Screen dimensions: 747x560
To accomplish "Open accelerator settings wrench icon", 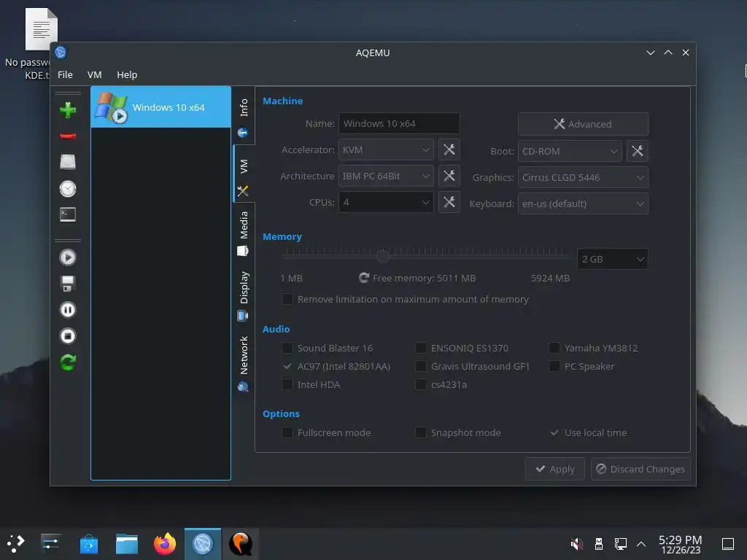I will [449, 149].
